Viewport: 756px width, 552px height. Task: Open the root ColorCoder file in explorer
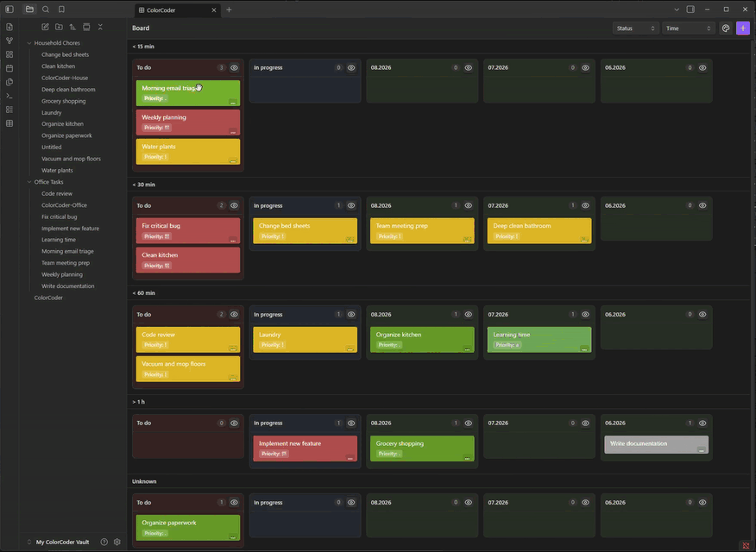48,298
